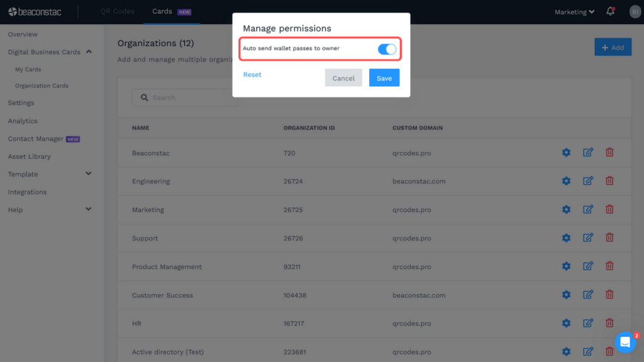Collapse the Digital Business Cards section
644x362 pixels.
pos(89,52)
